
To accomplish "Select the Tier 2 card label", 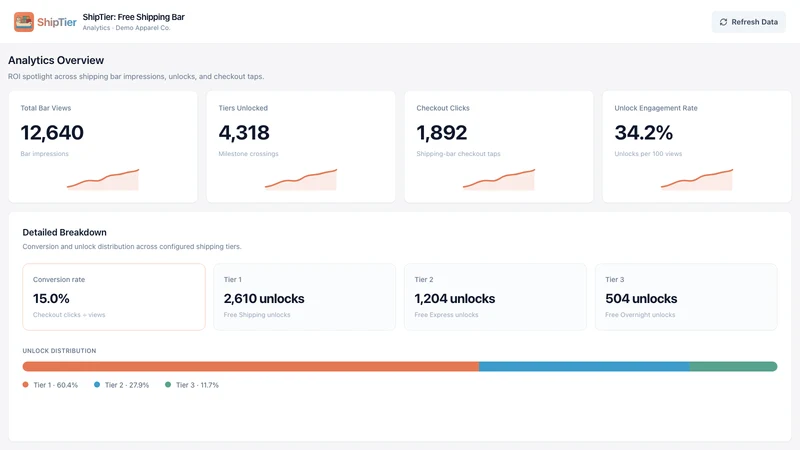I will 424,280.
